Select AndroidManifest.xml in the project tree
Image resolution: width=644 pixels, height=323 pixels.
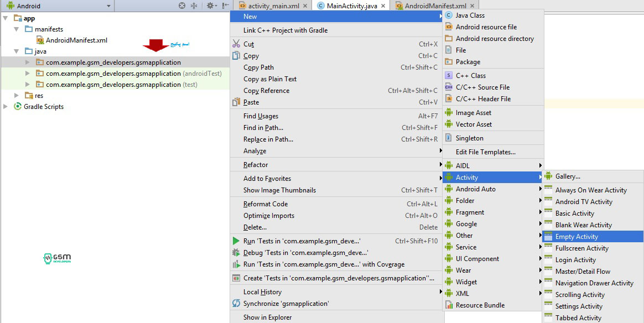pos(76,40)
